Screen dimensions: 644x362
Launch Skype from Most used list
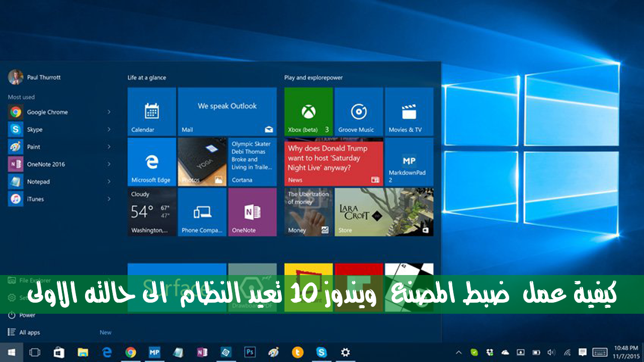[x=59, y=130]
